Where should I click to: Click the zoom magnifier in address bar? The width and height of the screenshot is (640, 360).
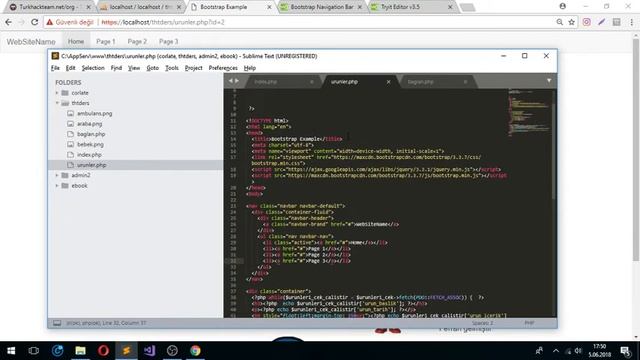560,22
